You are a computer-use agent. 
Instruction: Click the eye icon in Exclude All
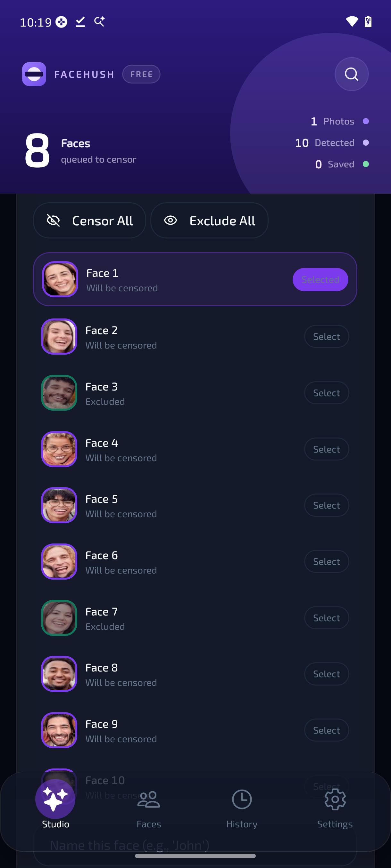[171, 221]
